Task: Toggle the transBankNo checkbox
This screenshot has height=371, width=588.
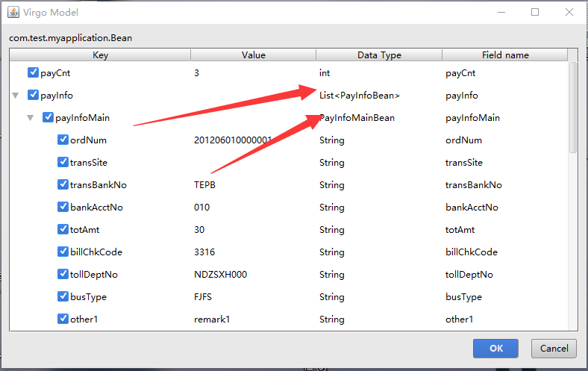Action: [63, 185]
